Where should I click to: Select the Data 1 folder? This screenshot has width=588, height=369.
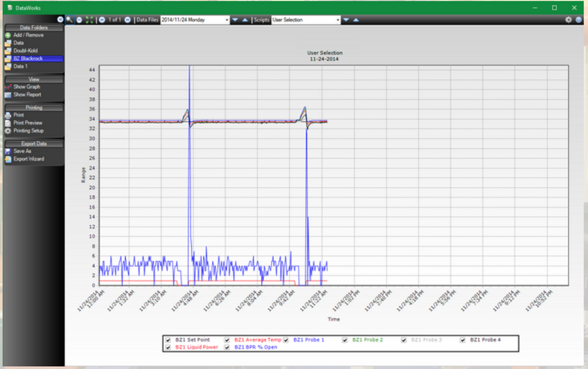(20, 66)
